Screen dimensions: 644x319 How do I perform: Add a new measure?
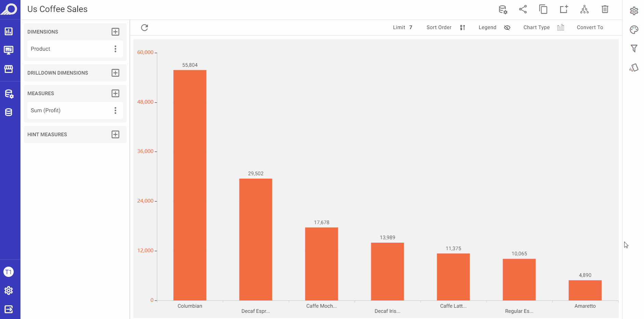click(116, 93)
